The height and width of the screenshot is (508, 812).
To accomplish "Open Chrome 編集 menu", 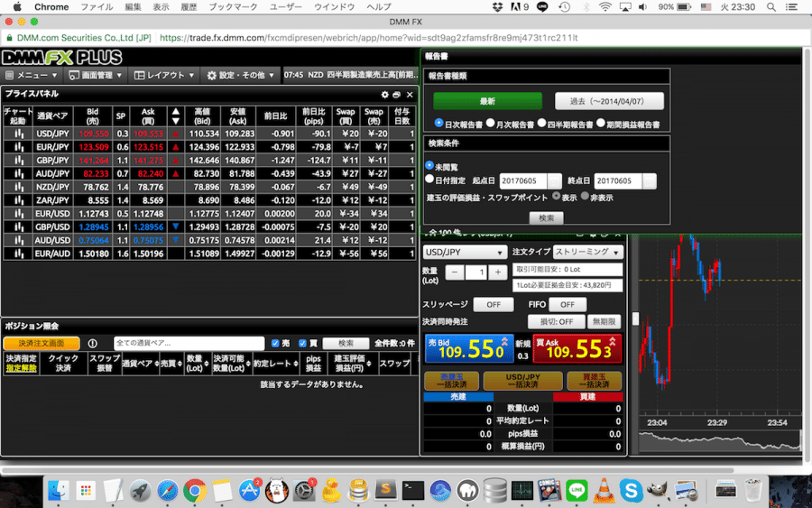I will (133, 6).
